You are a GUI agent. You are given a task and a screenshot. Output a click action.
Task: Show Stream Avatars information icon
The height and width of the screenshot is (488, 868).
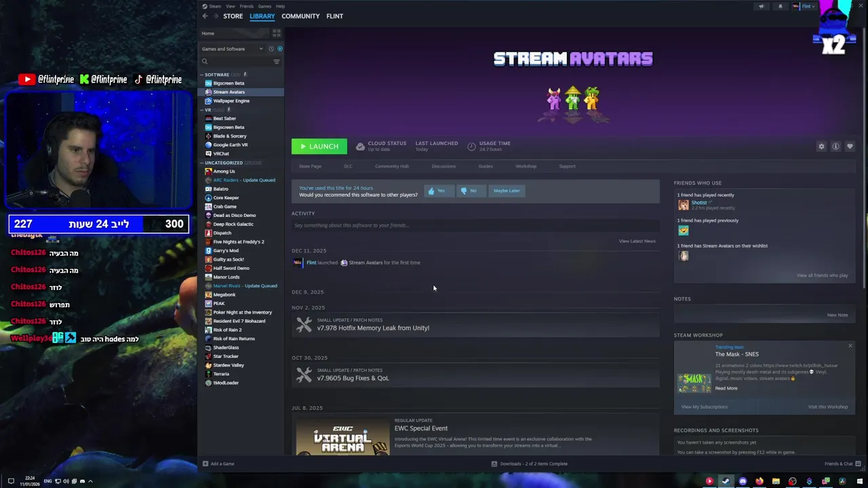(835, 146)
